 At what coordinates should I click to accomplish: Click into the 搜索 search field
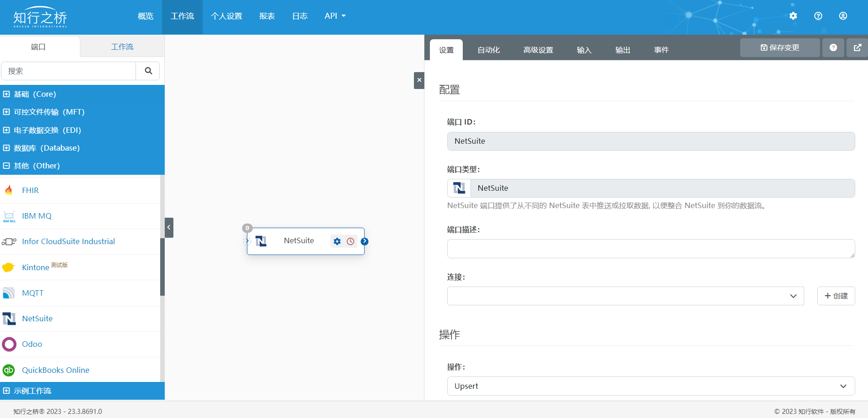(68, 71)
